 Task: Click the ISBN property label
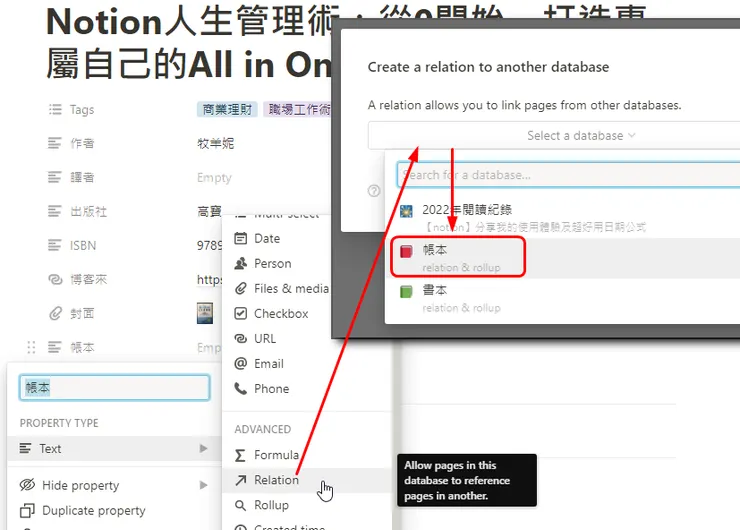point(83,245)
